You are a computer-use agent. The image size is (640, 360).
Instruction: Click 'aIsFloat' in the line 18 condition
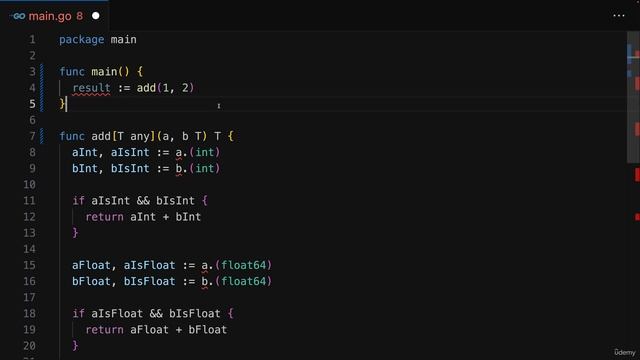click(x=117, y=314)
